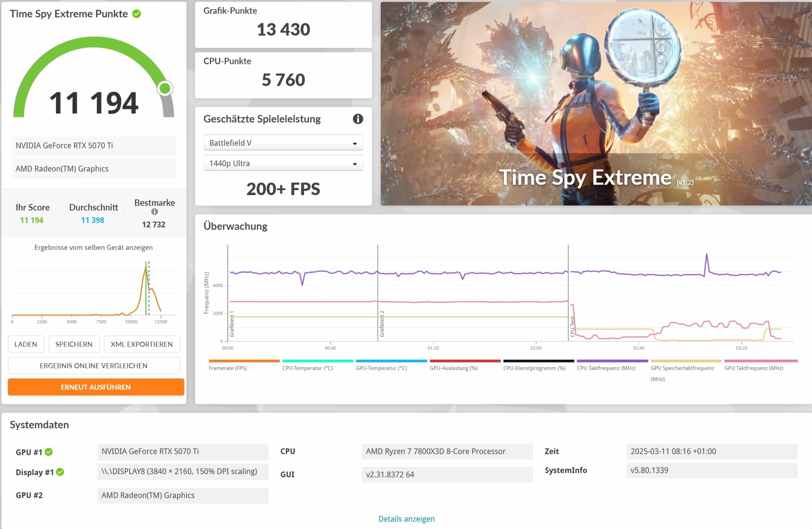812x529 pixels.
Task: Open the 1440p Ultra resolution dropdown
Action: click(x=283, y=163)
